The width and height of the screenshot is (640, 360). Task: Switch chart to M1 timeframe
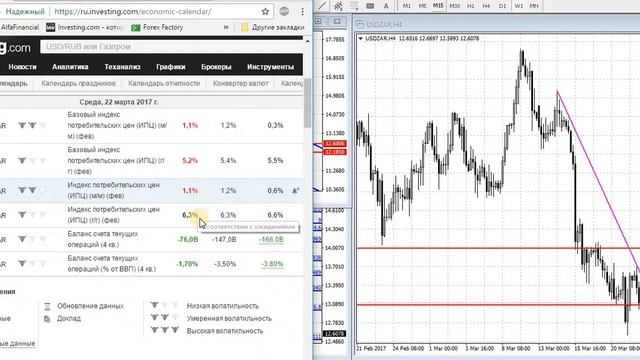point(407,6)
